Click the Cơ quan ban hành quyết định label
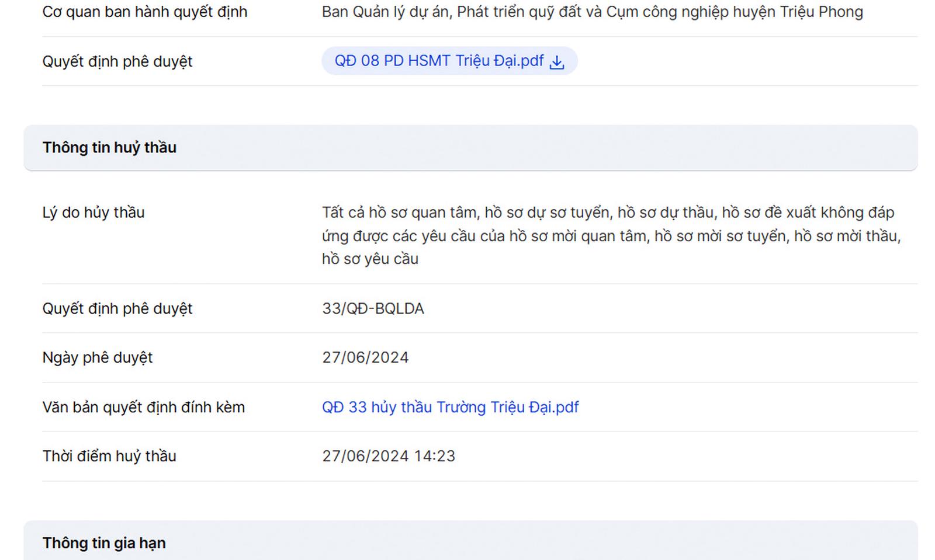This screenshot has height=560, width=935. pos(144,12)
